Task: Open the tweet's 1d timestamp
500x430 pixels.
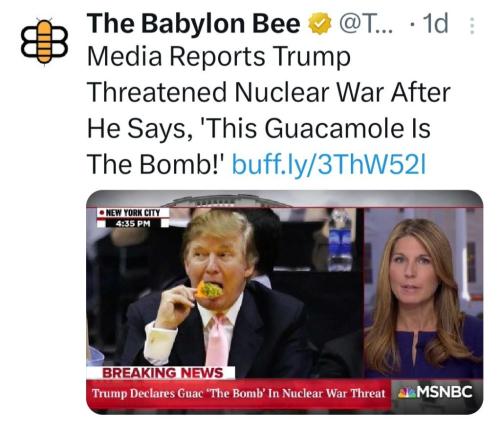Action: 435,24
